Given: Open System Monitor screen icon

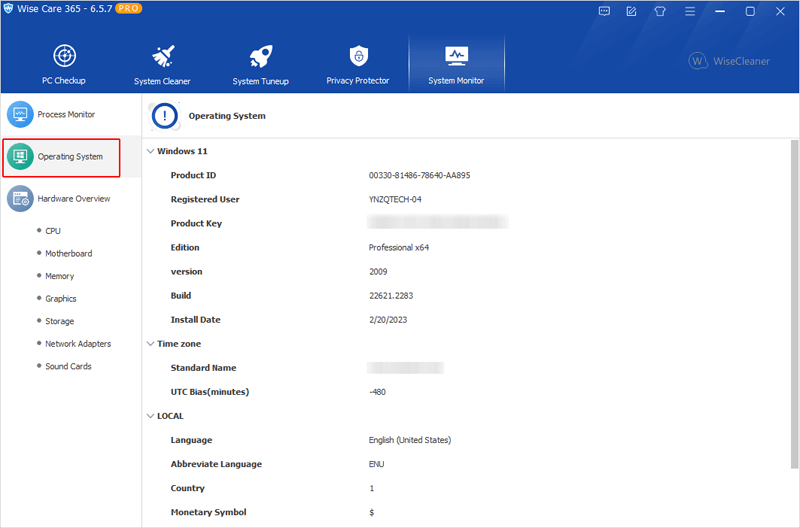Looking at the screenshot, I should pos(456,56).
